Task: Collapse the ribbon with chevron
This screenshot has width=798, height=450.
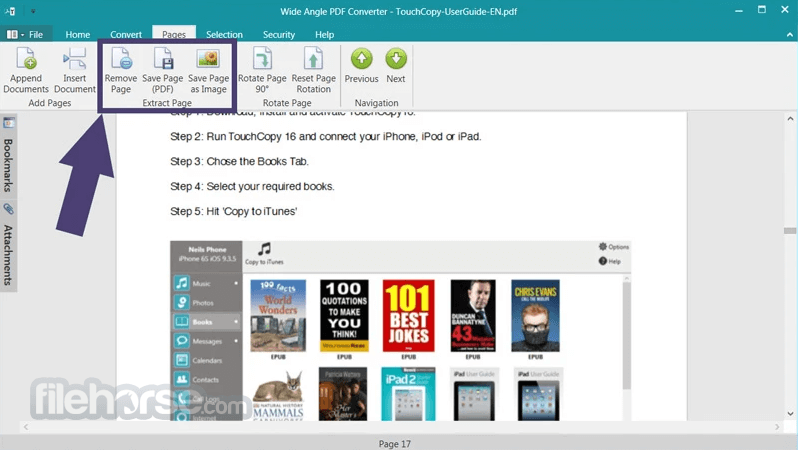Action: (789, 35)
